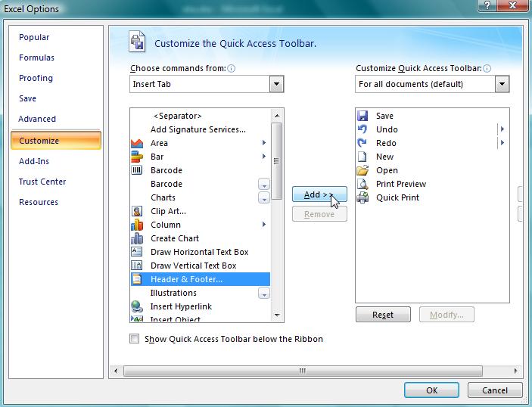The image size is (532, 407).
Task: Select the Create Chart command text
Action: 175,238
